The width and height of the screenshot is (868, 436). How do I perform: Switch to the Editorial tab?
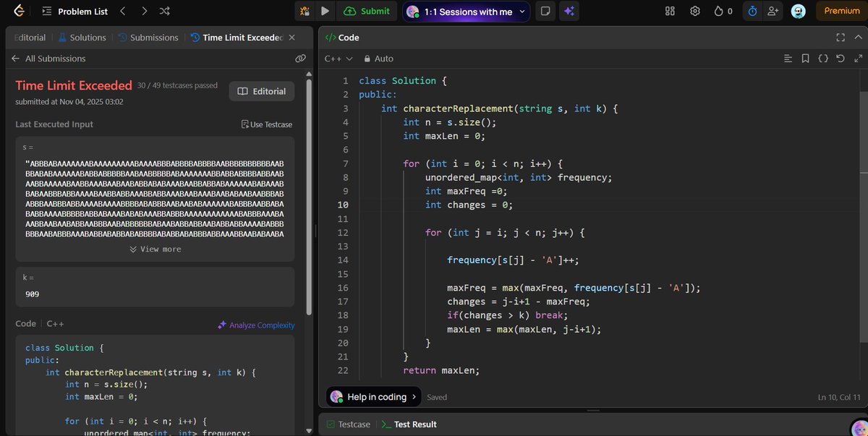click(x=29, y=38)
